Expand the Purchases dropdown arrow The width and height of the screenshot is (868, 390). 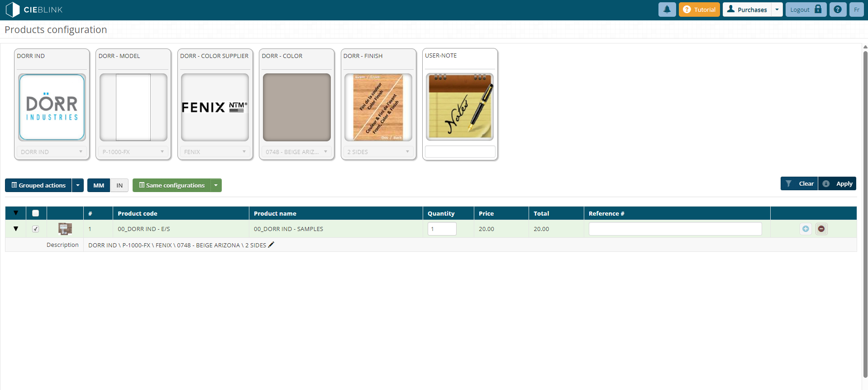(x=777, y=10)
